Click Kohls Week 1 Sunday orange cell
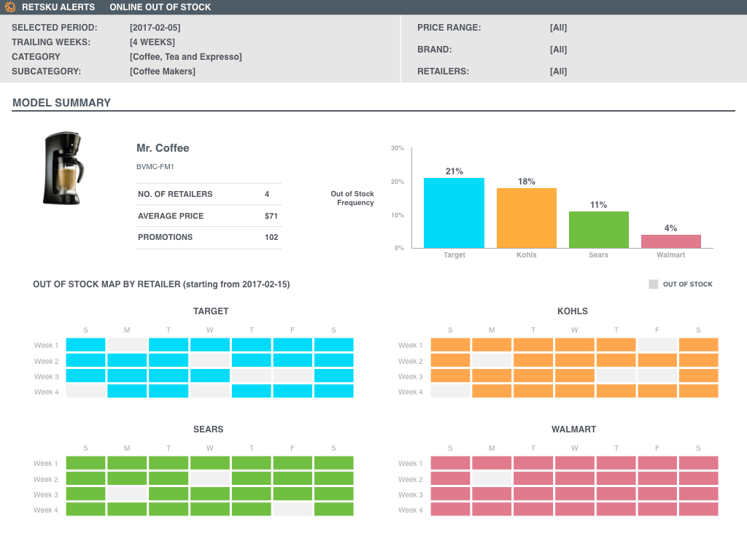 pos(450,345)
